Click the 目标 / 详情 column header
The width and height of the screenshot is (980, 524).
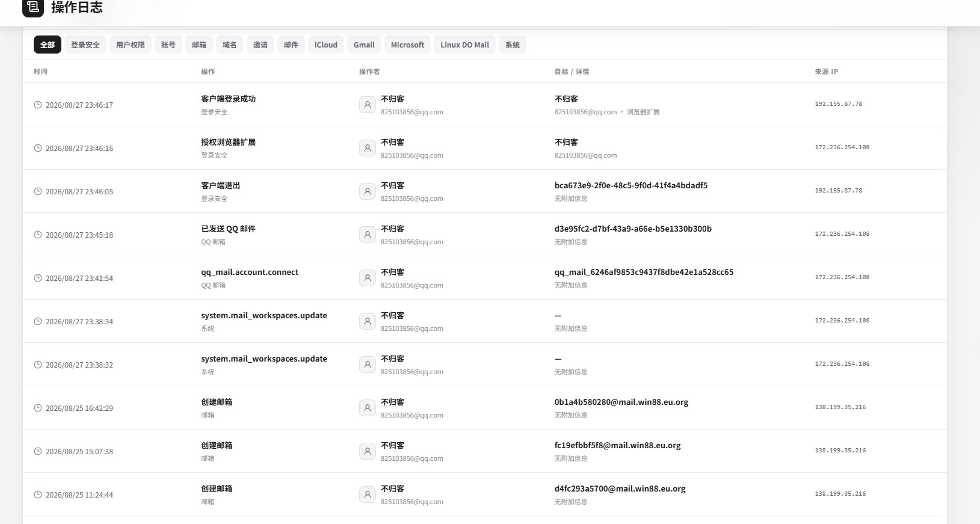(x=572, y=72)
